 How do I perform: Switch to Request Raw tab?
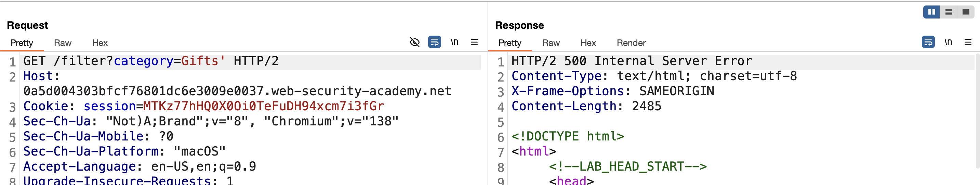pyautogui.click(x=63, y=43)
